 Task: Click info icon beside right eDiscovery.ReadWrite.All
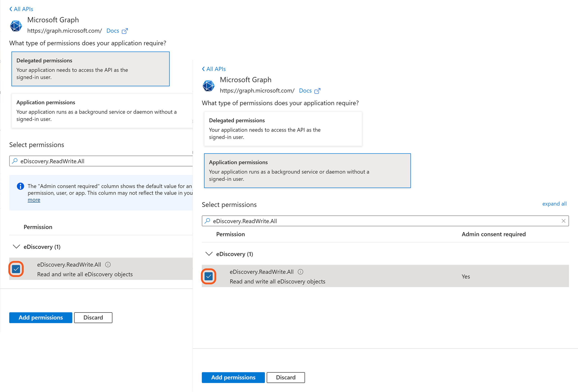pos(300,272)
